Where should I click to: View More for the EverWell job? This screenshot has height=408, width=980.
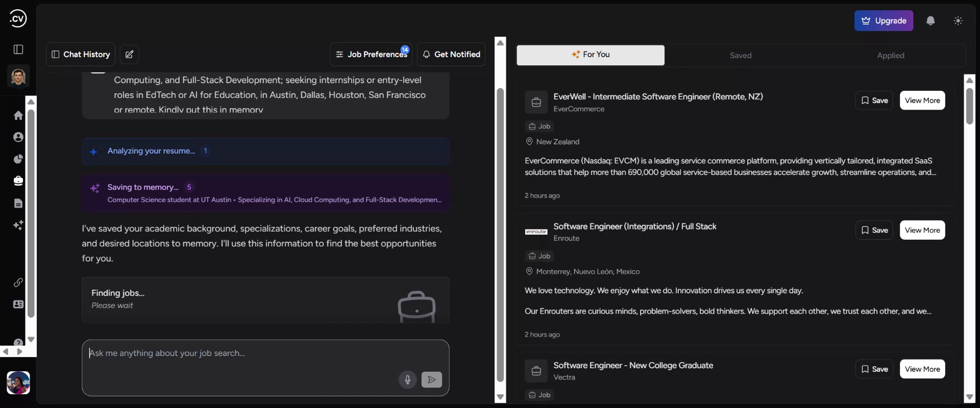(x=922, y=100)
